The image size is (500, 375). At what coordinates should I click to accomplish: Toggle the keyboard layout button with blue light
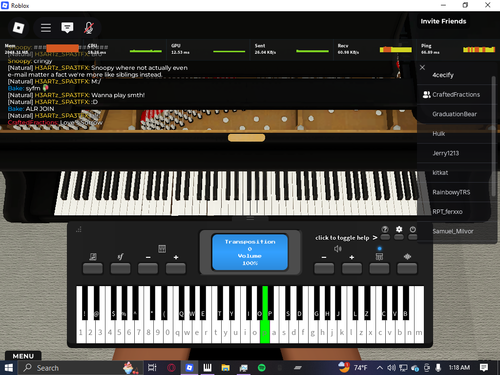click(379, 268)
